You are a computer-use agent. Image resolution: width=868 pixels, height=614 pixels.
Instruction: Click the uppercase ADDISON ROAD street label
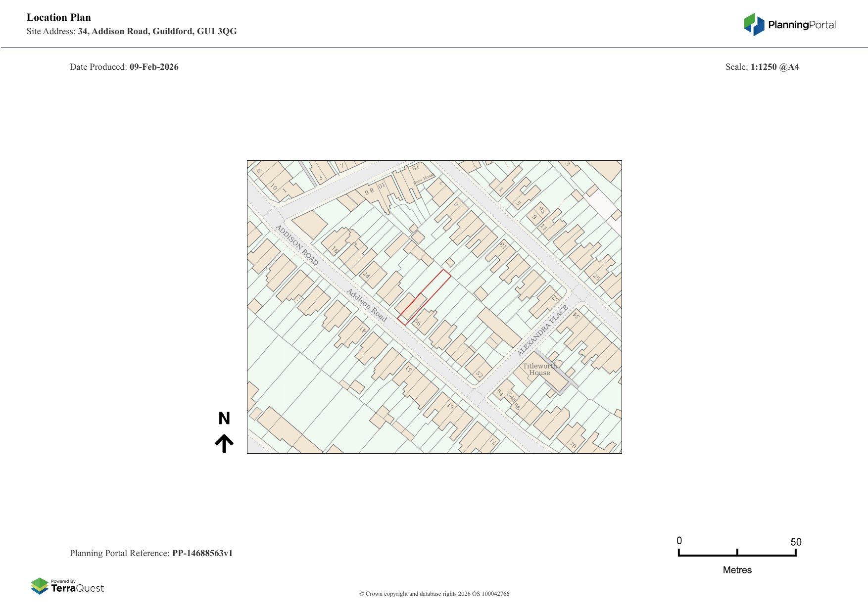click(296, 244)
